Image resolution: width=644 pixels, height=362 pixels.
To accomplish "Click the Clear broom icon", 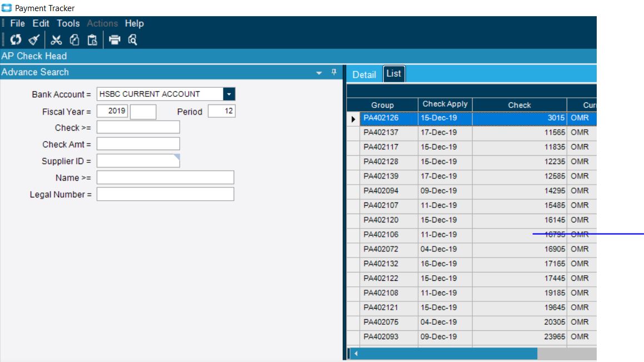I will (34, 40).
